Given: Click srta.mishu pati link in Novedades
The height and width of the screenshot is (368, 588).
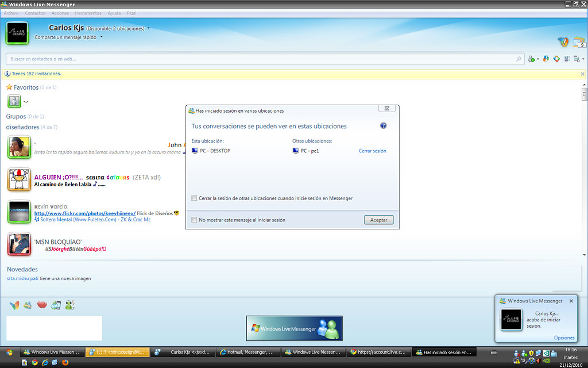Looking at the screenshot, I should (22, 279).
